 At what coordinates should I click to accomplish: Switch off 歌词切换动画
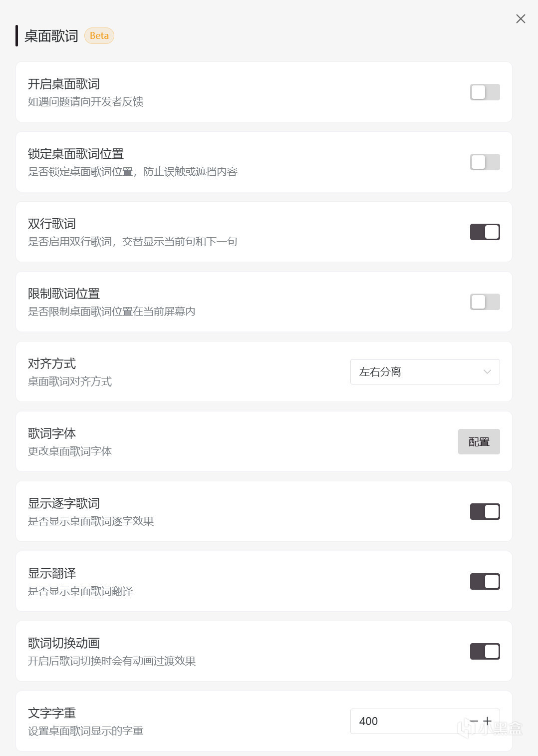click(x=485, y=652)
